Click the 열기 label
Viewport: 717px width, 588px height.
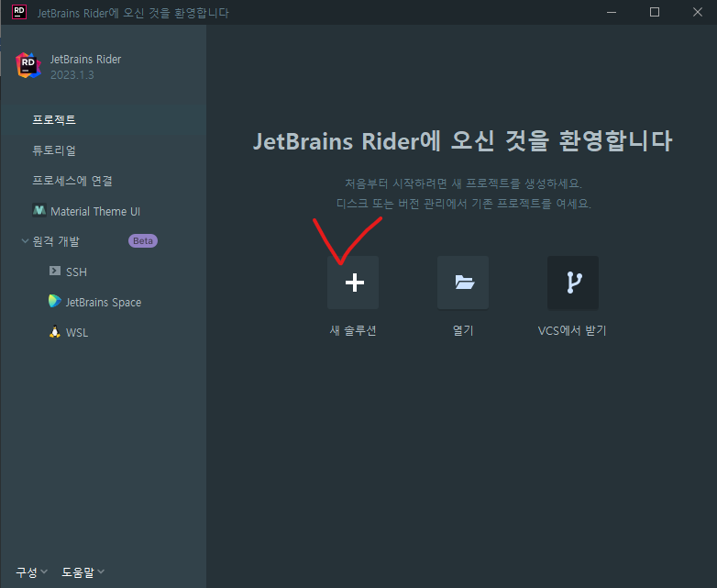pyautogui.click(x=463, y=330)
